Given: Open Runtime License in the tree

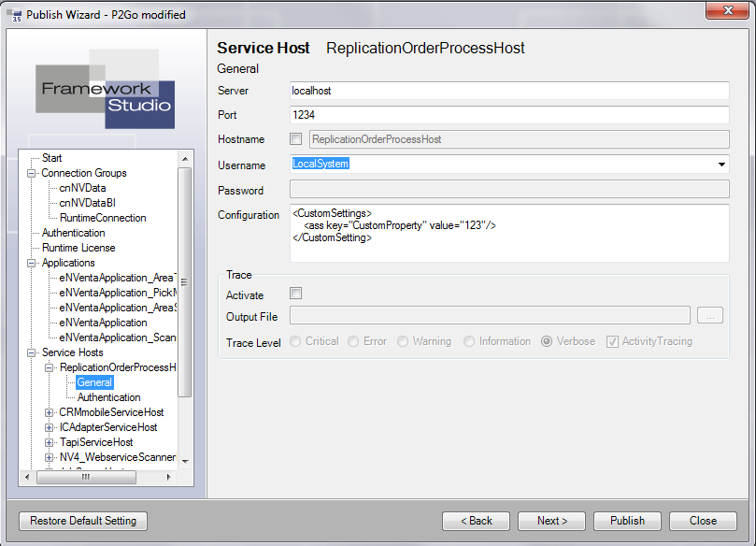Looking at the screenshot, I should pyautogui.click(x=78, y=248).
